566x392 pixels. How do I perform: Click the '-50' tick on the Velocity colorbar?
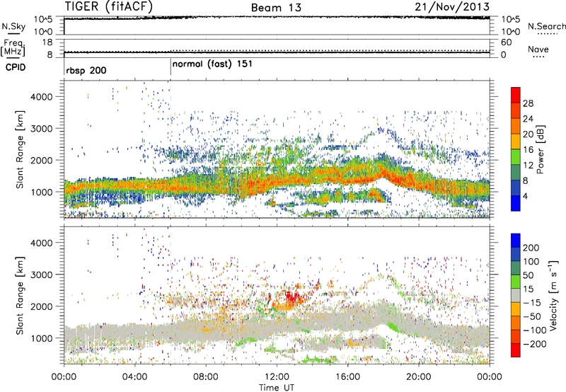point(532,316)
